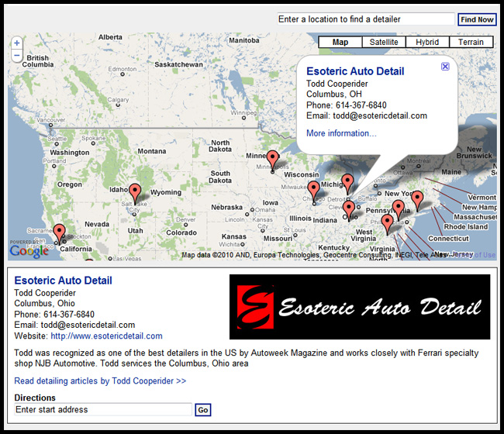This screenshot has height=434, width=504.
Task: Focus the location search field
Action: (366, 19)
